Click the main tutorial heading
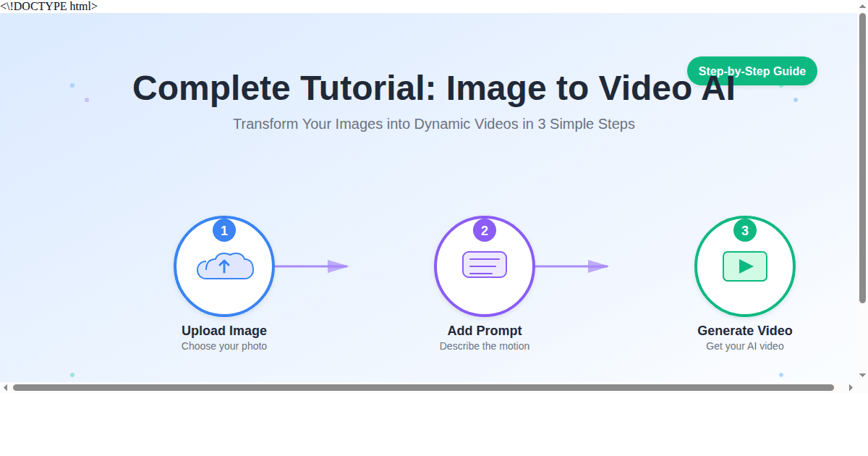This screenshot has height=456, width=868. 434,88
